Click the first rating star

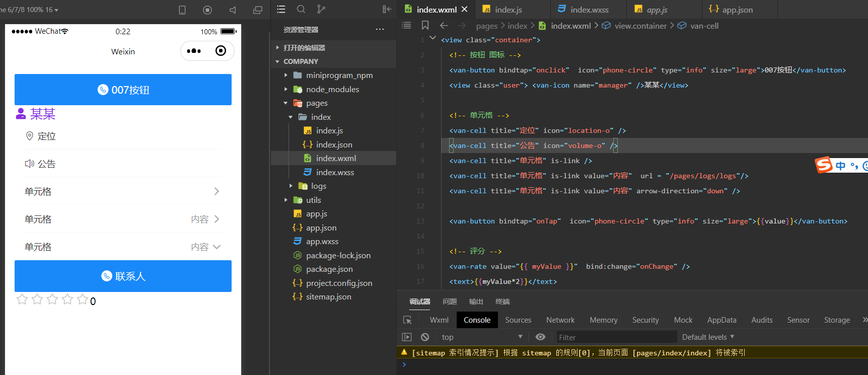(22, 299)
